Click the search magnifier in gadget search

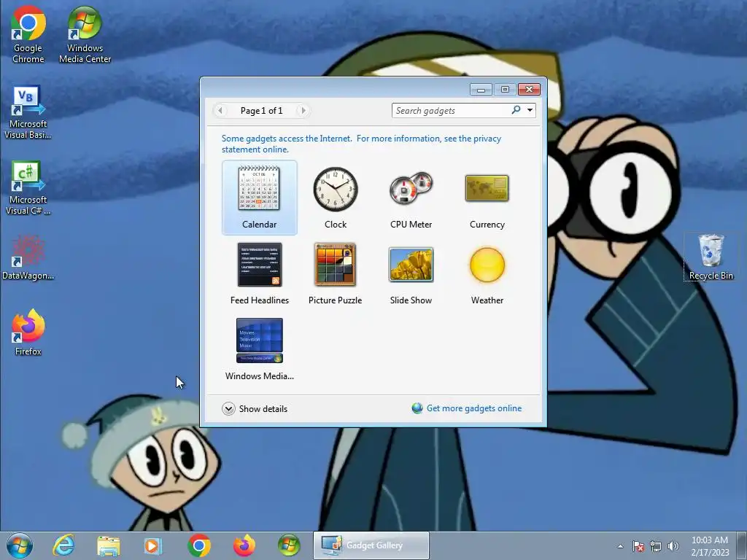(x=516, y=110)
